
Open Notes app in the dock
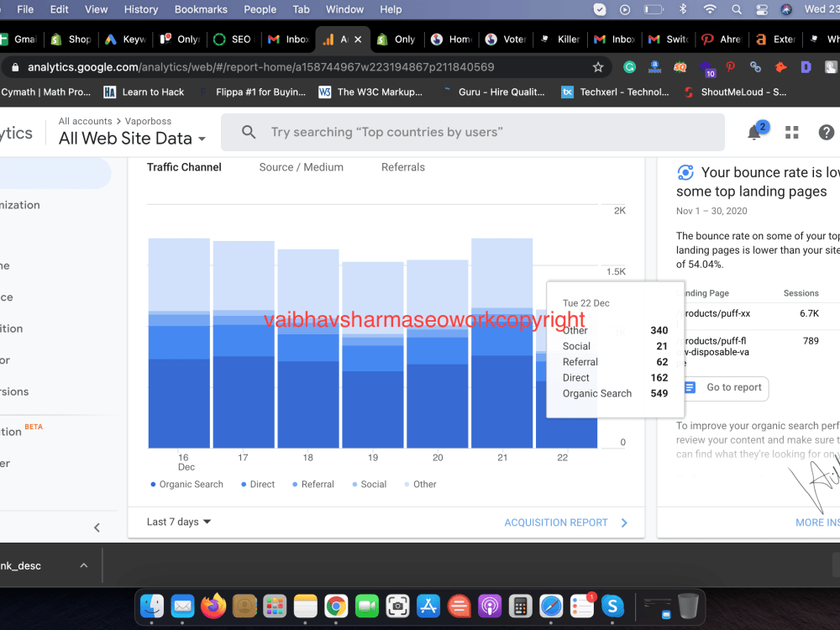coord(306,606)
